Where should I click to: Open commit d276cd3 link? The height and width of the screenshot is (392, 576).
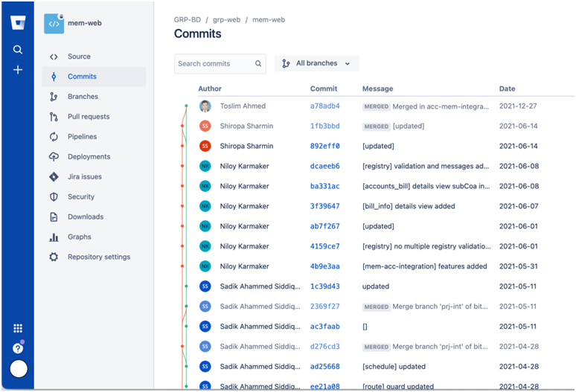pos(324,347)
